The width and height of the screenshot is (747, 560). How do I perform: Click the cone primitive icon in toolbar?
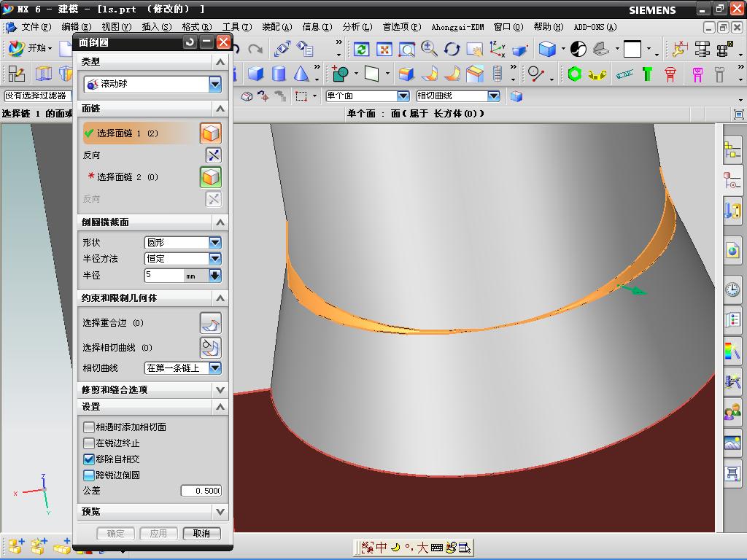(301, 74)
